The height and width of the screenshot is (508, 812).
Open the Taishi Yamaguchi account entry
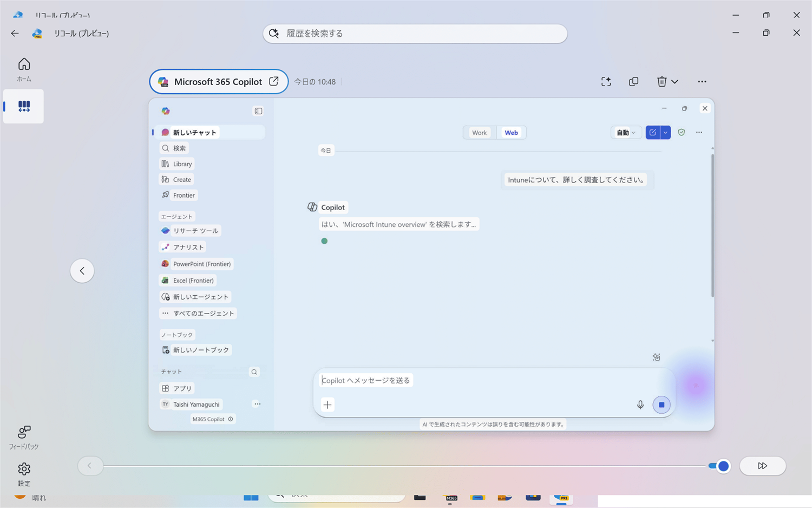[191, 404]
